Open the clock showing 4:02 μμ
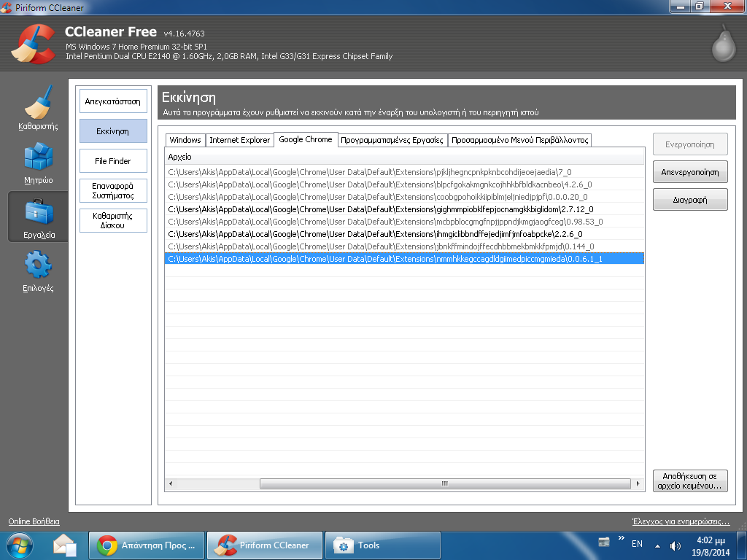This screenshot has width=747, height=560. click(711, 546)
